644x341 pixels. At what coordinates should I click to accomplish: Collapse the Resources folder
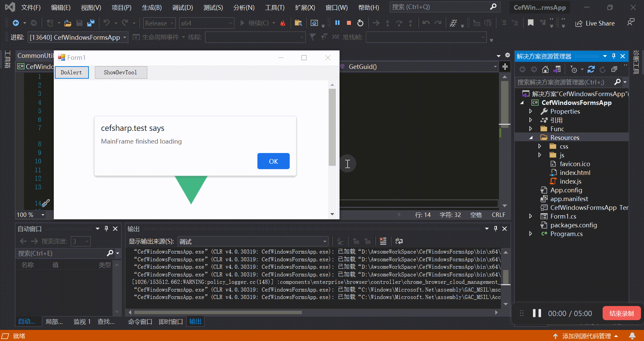click(531, 137)
